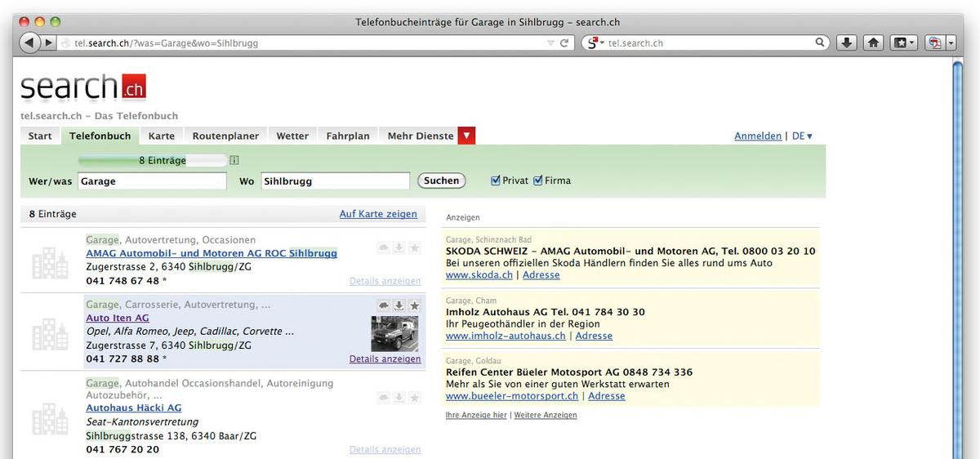Open the www.imholz-autohaus.ch link
Image resolution: width=980 pixels, height=459 pixels.
[506, 336]
